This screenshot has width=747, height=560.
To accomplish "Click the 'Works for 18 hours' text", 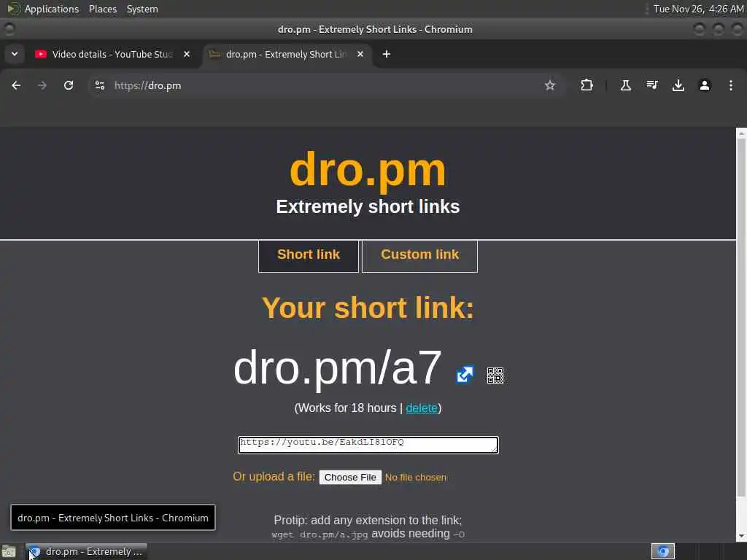I will coord(345,408).
